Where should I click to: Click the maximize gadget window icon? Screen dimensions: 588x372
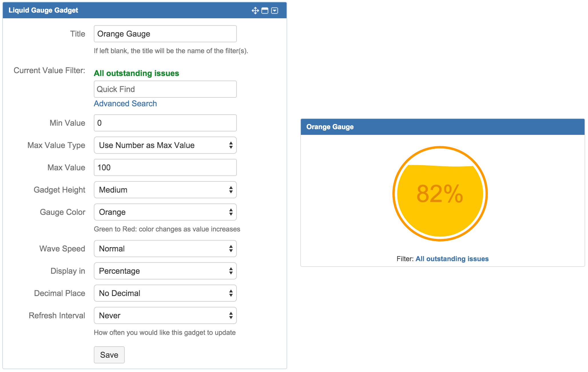[x=265, y=11]
